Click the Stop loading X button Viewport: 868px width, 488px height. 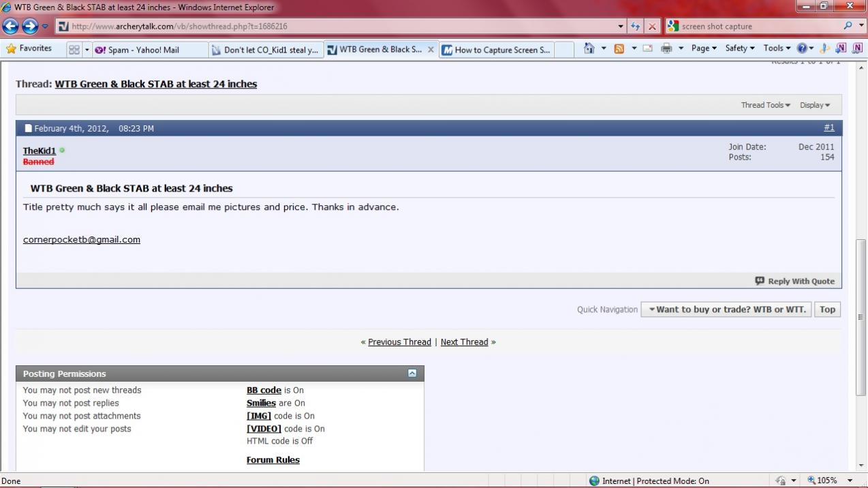pos(652,27)
